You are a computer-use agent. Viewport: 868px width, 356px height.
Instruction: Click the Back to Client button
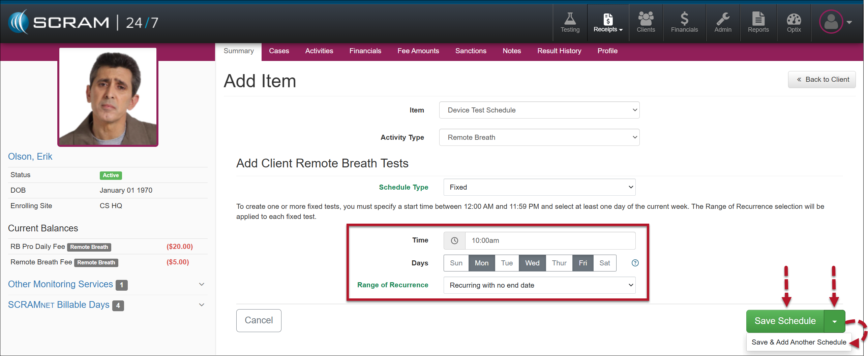coord(821,79)
